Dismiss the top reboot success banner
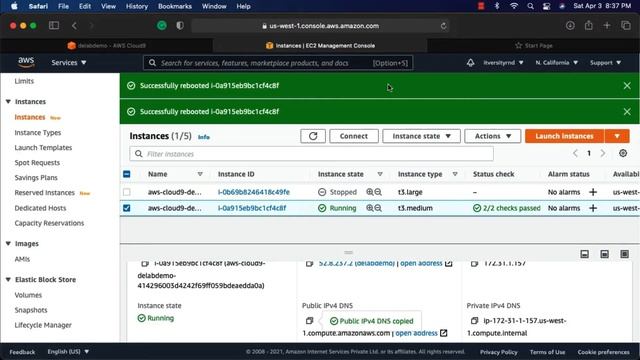640x360 pixels. 627,86
